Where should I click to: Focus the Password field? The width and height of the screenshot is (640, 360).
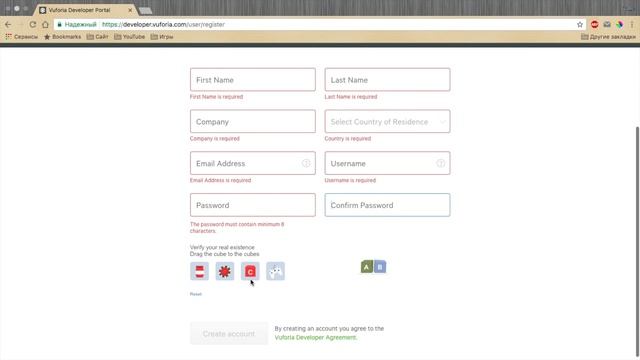pyautogui.click(x=253, y=205)
